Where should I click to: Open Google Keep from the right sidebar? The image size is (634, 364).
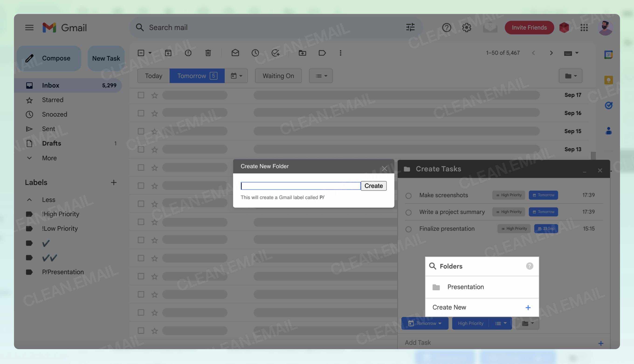point(609,80)
